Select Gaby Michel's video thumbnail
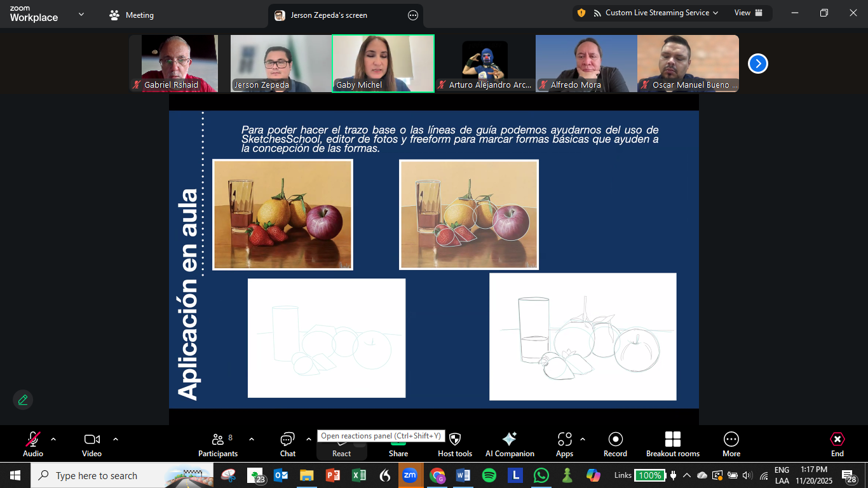 [x=383, y=64]
